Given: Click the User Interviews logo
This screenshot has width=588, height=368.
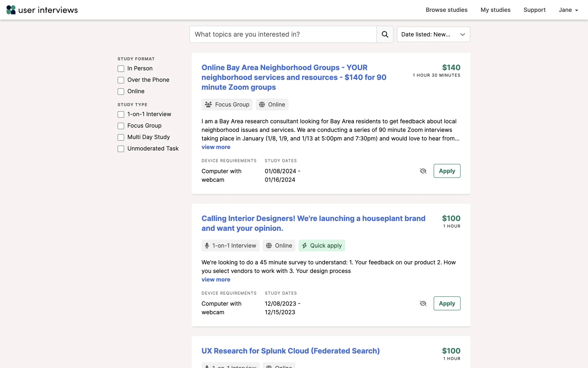Looking at the screenshot, I should click(42, 10).
